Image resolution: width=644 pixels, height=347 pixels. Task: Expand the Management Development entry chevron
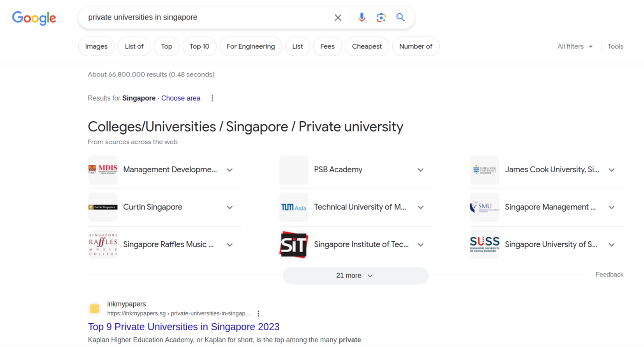[230, 170]
